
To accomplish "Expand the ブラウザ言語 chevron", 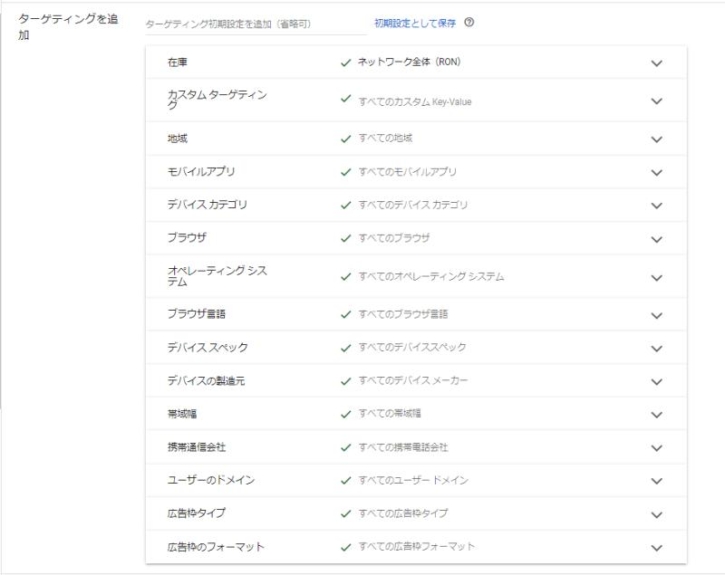I will [657, 314].
